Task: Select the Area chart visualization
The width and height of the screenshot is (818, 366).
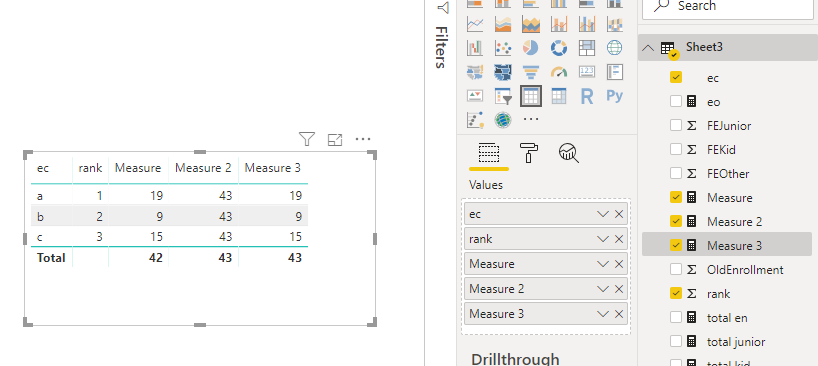Action: [503, 24]
